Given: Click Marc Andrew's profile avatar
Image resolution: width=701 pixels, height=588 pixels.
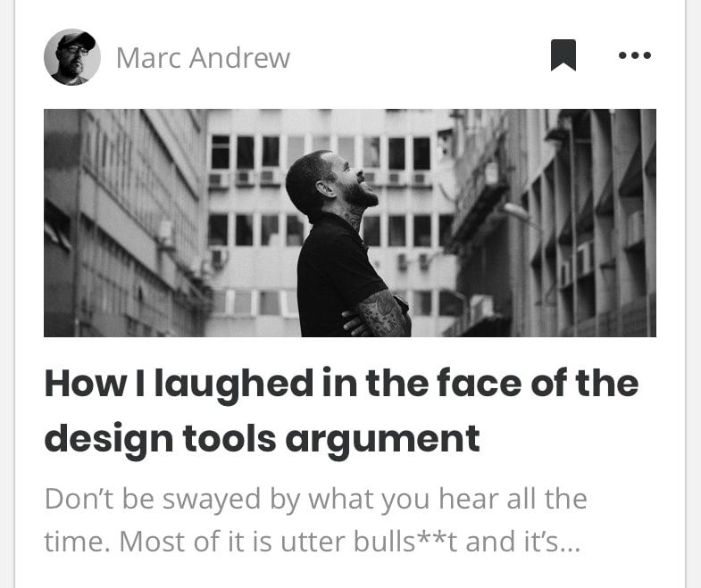Looking at the screenshot, I should coord(72,57).
